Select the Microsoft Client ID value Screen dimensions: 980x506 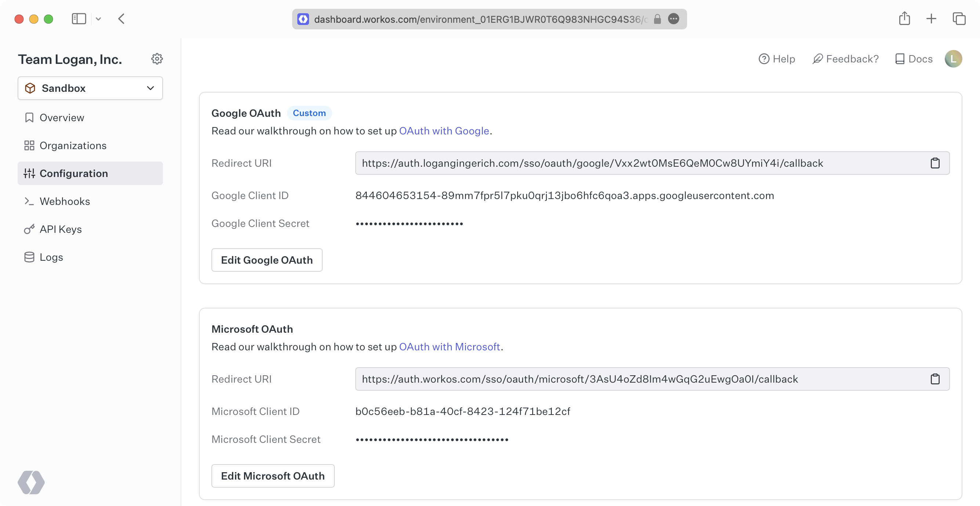(x=462, y=411)
